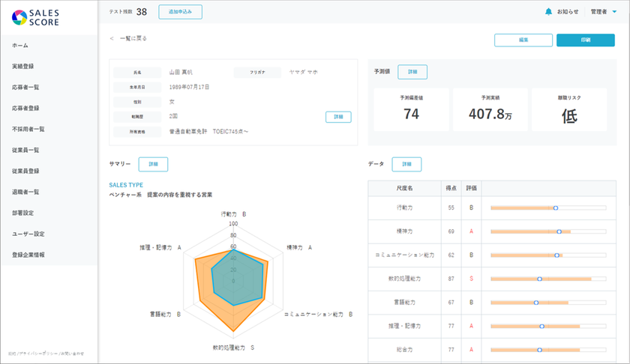Open 詳細 for データ section
The image size is (630, 364).
coord(406,164)
